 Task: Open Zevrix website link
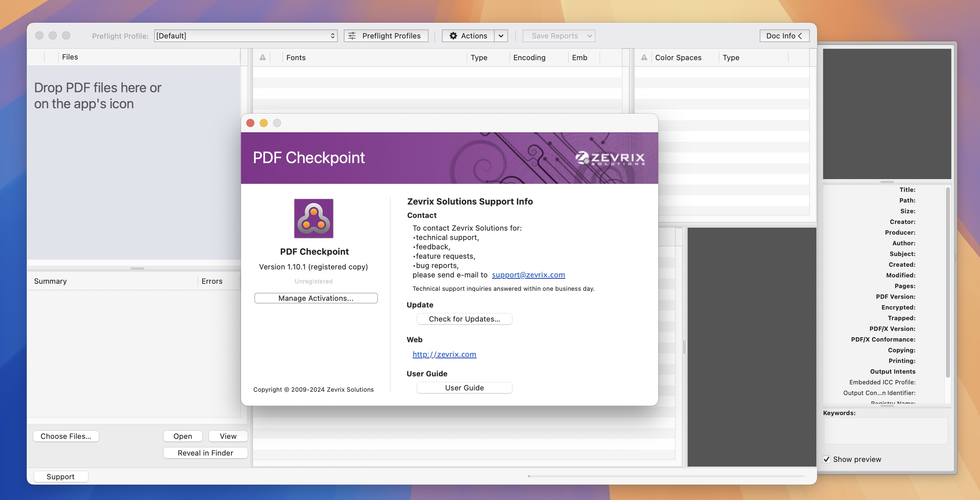[444, 353]
